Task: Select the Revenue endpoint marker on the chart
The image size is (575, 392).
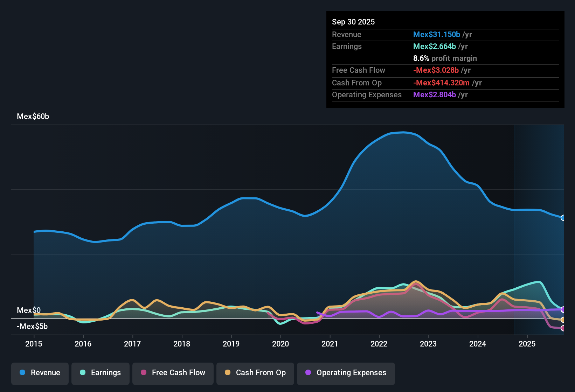Action: [x=563, y=218]
